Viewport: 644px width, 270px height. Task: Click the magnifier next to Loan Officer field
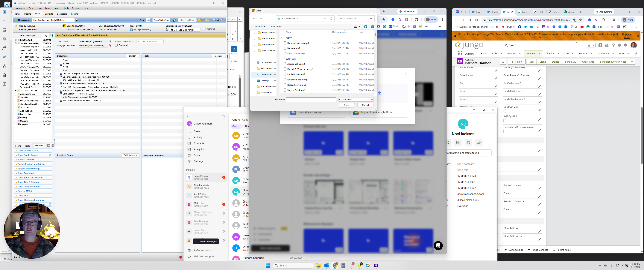[110, 42]
